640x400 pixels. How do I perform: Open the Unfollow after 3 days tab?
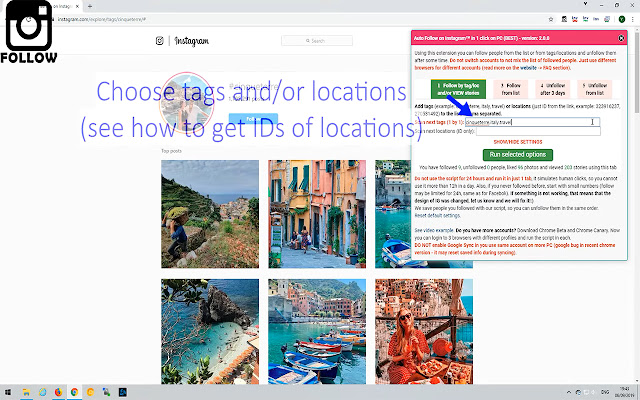pos(553,89)
